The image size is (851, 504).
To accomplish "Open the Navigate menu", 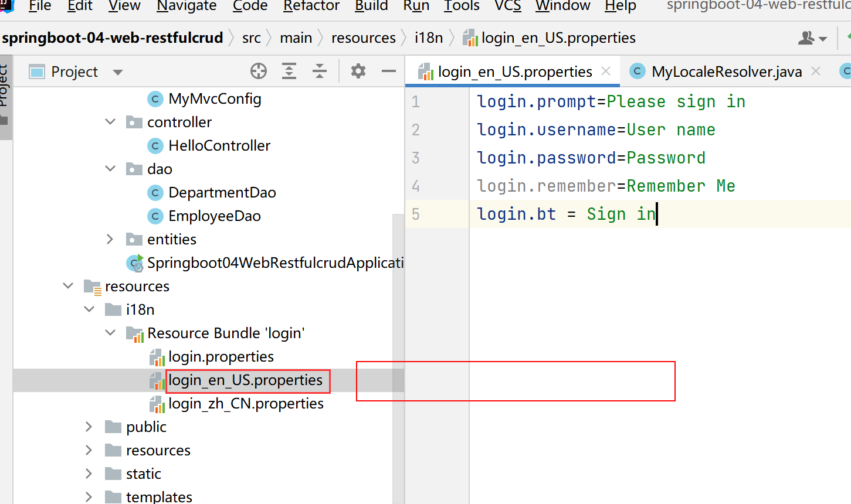I will tap(187, 6).
